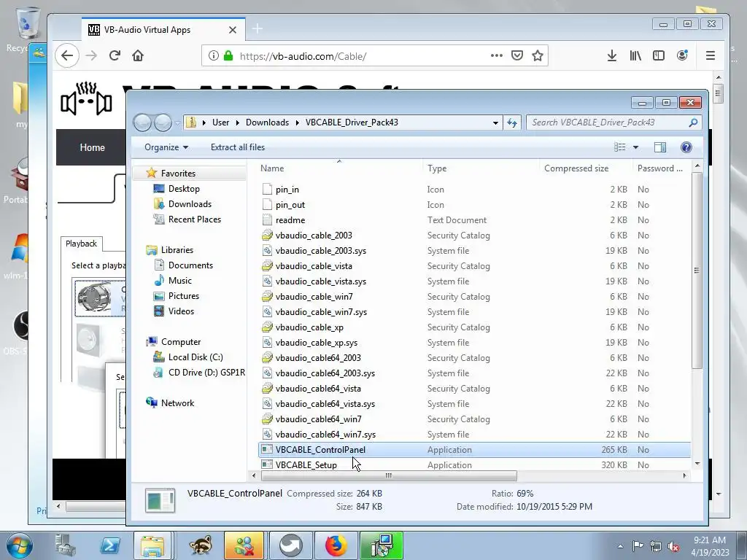Screen dimensions: 747x560
Task: Open recent pages dropdown beside nav buttons
Action: [x=177, y=122]
